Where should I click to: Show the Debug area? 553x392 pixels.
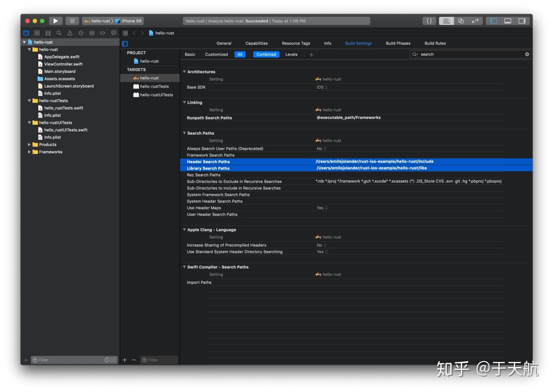click(x=508, y=21)
